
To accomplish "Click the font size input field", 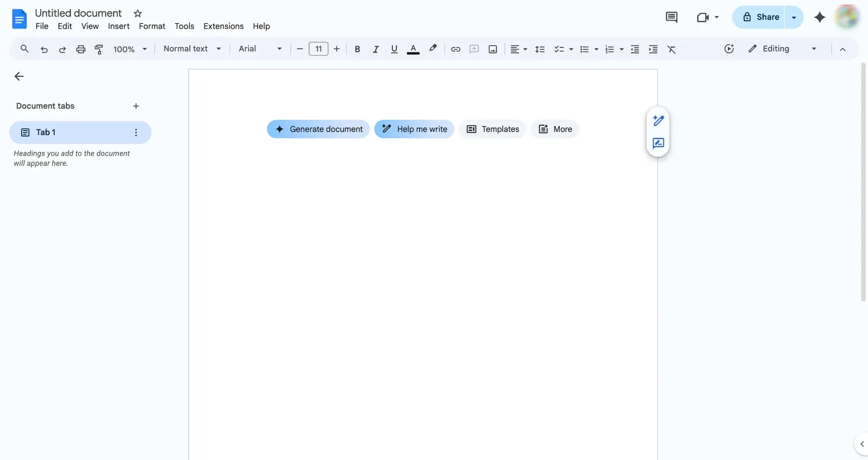I will tap(318, 49).
